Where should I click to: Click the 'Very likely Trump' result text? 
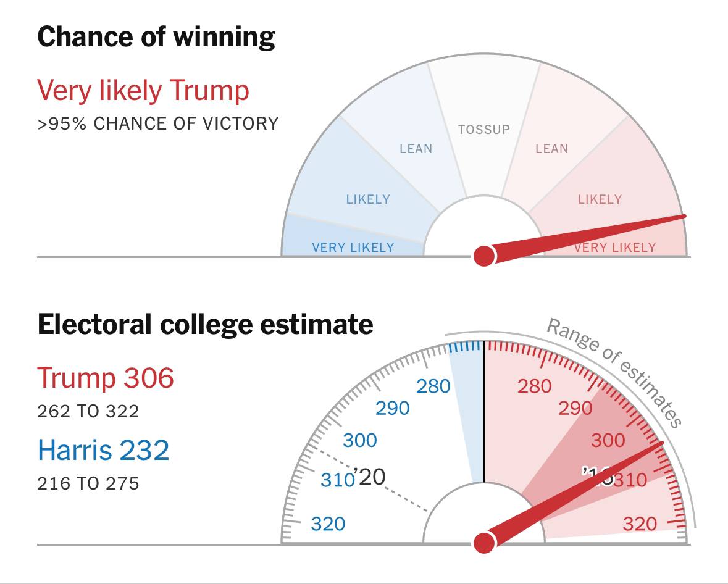click(x=143, y=91)
